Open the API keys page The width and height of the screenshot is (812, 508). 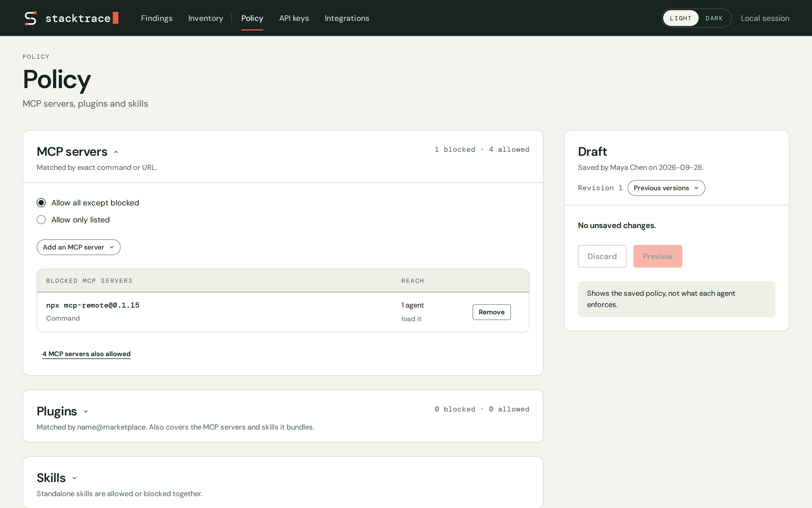coord(294,18)
